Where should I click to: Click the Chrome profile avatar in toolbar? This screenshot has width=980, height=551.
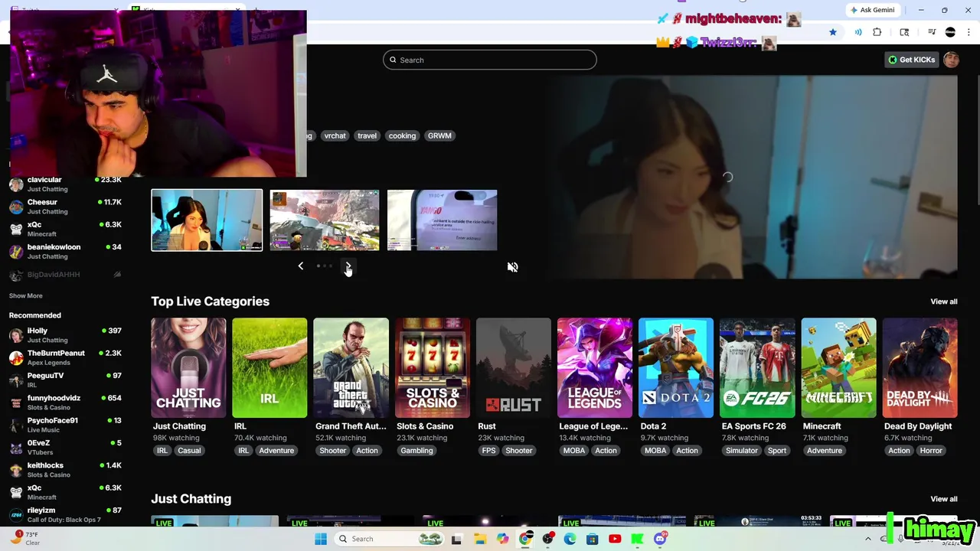coord(950,32)
